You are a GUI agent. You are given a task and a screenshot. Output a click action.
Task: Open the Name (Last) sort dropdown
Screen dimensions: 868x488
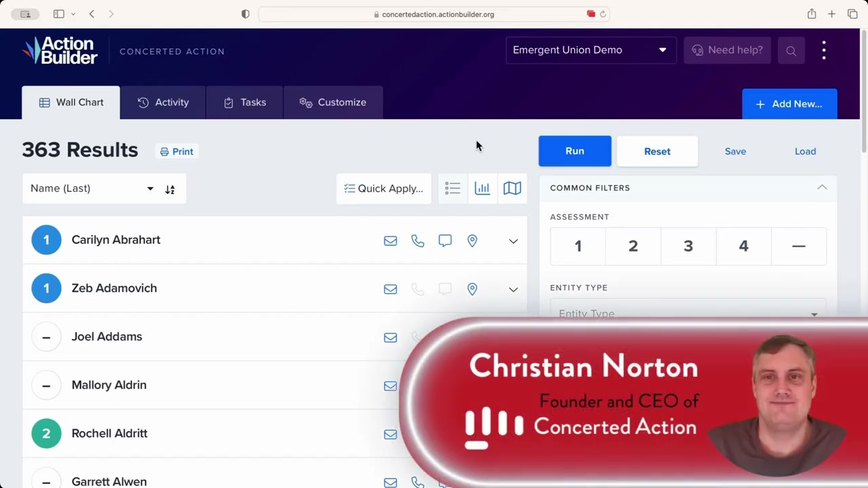coord(92,188)
